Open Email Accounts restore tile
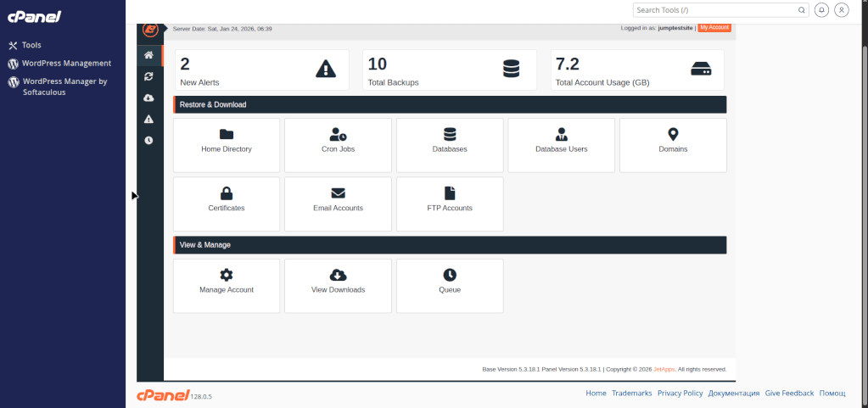Screen dimensions: 868x408 (338, 204)
